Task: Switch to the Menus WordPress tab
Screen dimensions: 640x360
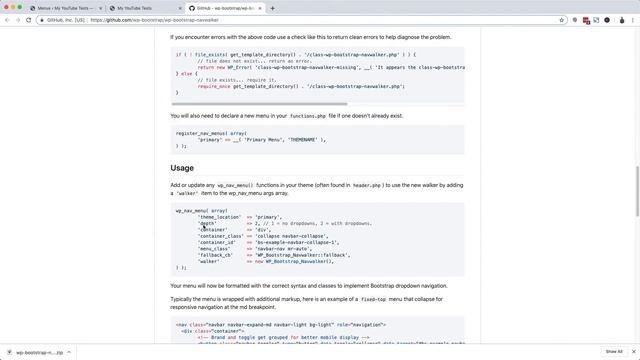Action: point(65,8)
